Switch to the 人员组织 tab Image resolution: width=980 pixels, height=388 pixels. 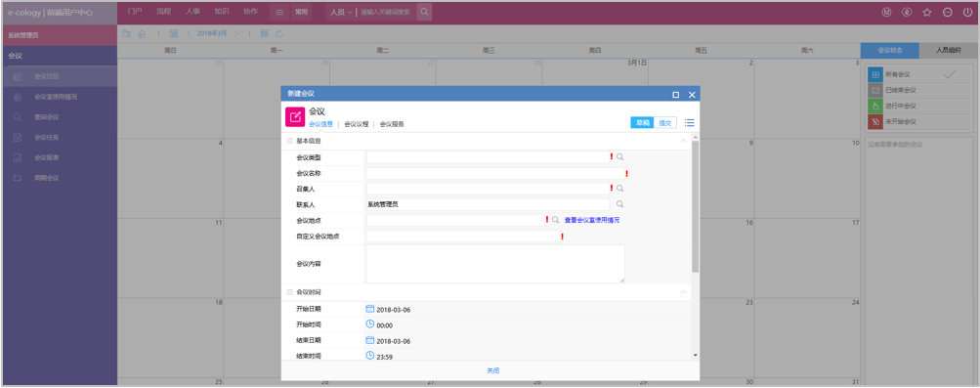[948, 50]
